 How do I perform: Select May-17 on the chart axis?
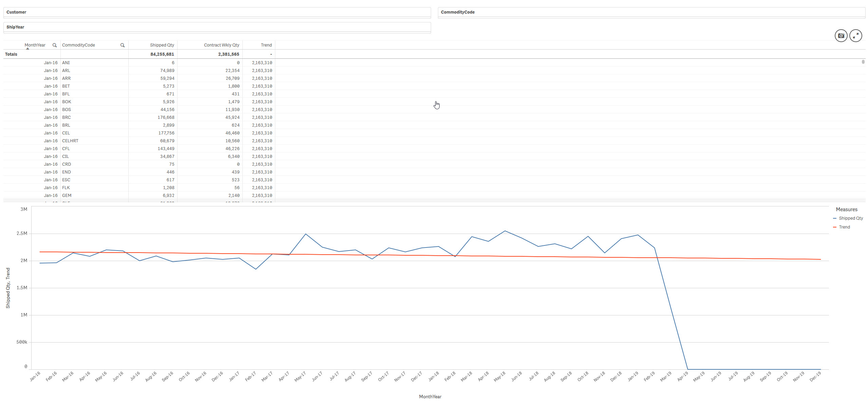point(300,377)
